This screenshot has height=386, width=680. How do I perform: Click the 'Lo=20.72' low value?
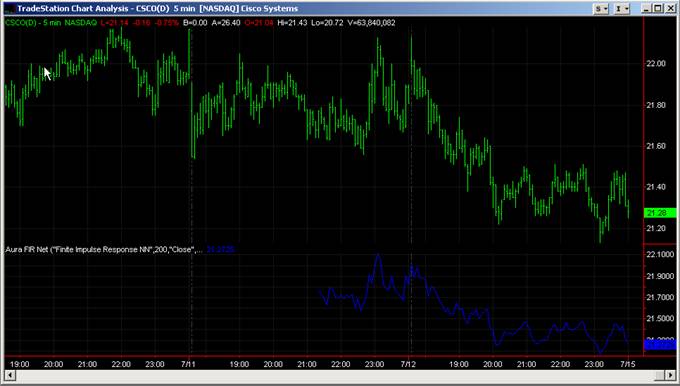[x=327, y=23]
